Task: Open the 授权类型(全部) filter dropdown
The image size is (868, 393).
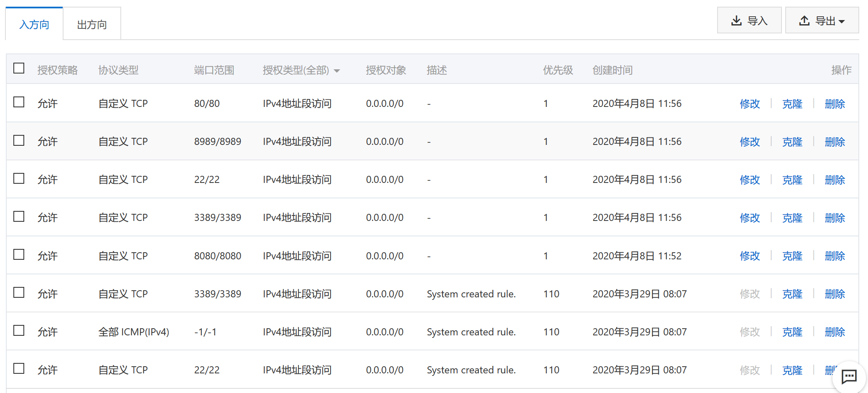Action: tap(301, 70)
